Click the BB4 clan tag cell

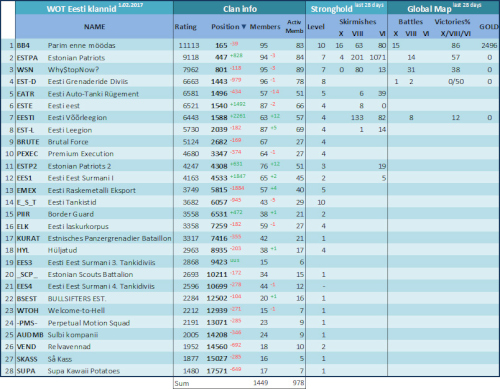23,45
